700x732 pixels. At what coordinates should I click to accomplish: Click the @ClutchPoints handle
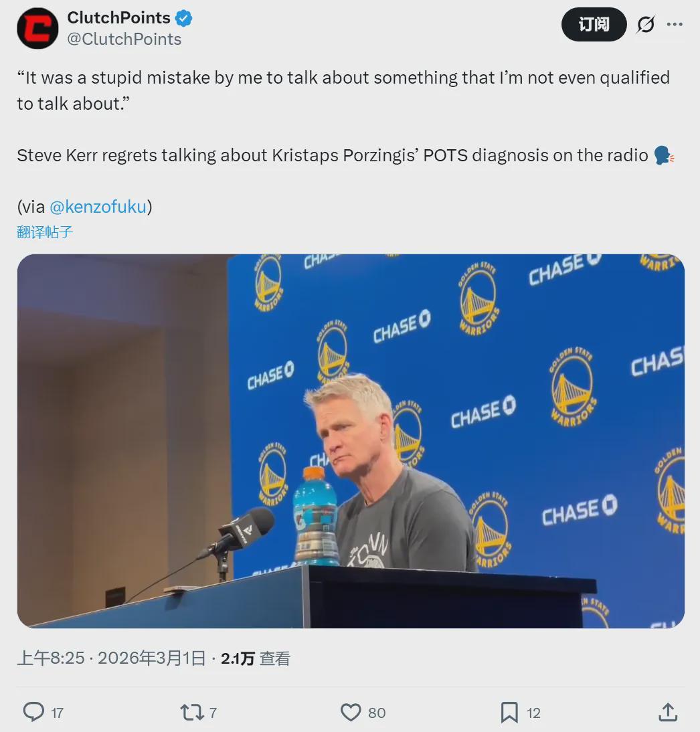tap(124, 39)
